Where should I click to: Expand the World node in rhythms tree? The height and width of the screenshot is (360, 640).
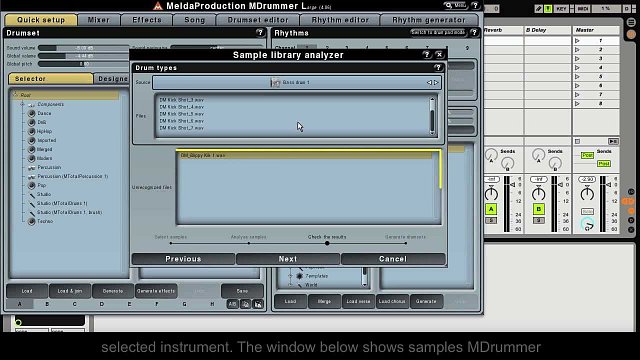(291, 285)
